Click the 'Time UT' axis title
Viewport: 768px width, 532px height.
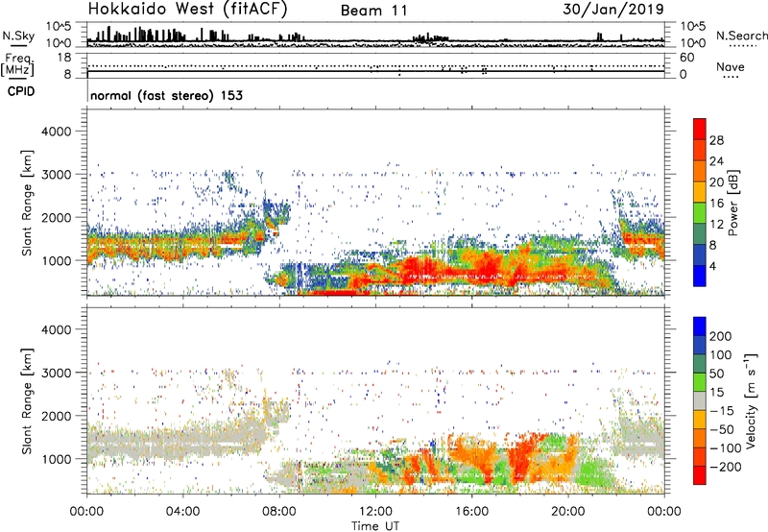(375, 526)
